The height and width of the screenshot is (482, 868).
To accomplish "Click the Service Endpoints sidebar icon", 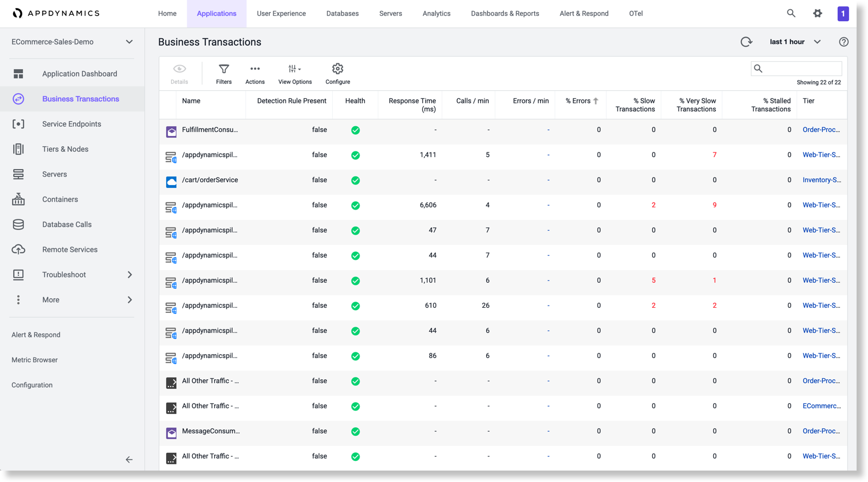I will click(18, 124).
